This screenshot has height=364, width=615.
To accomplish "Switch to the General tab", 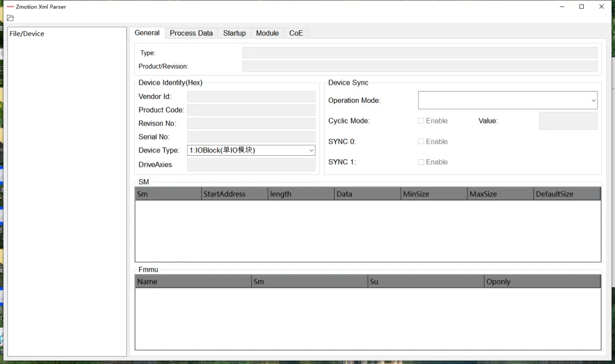I will (x=147, y=33).
